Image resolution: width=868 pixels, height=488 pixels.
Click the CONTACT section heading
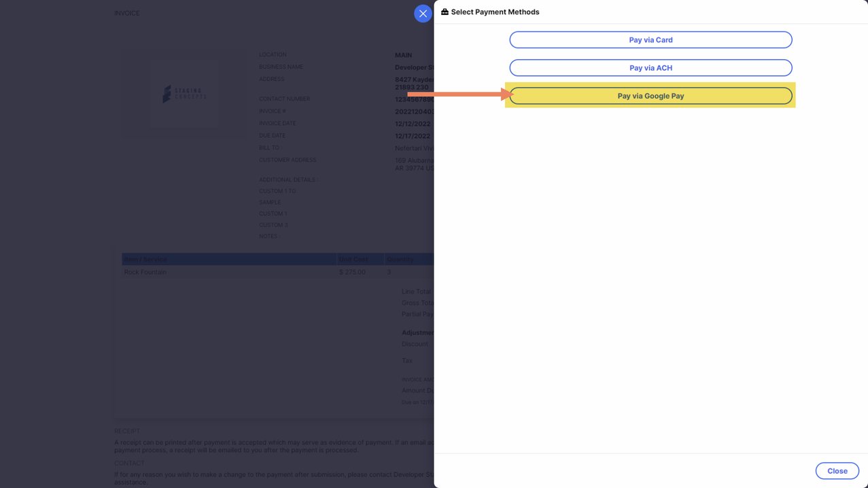click(x=129, y=463)
